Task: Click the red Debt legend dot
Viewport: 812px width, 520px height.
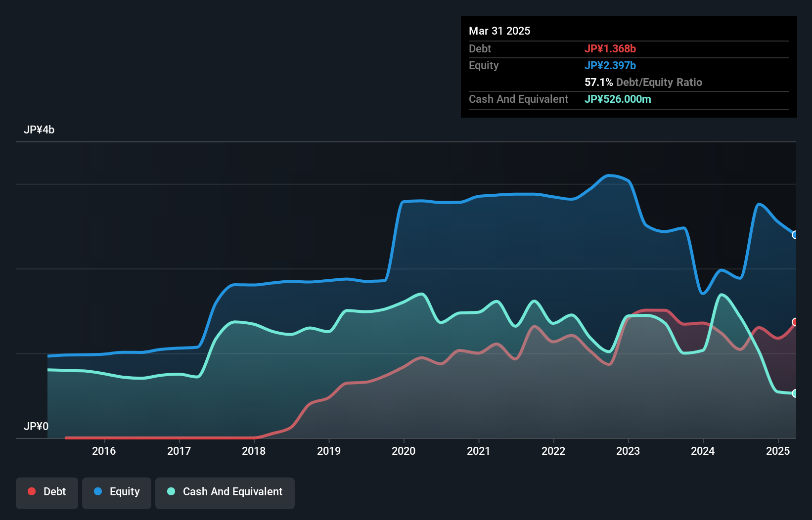Action: pos(32,491)
